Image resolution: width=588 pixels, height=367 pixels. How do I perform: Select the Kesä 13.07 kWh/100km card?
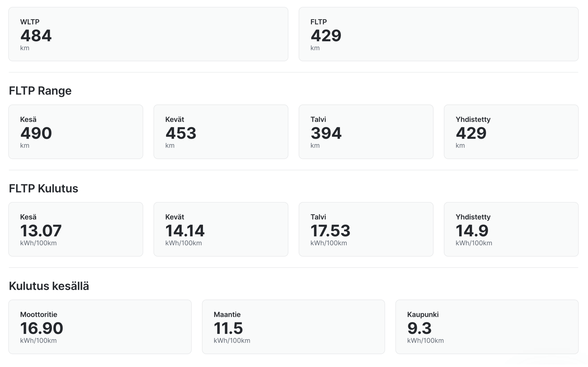point(76,229)
